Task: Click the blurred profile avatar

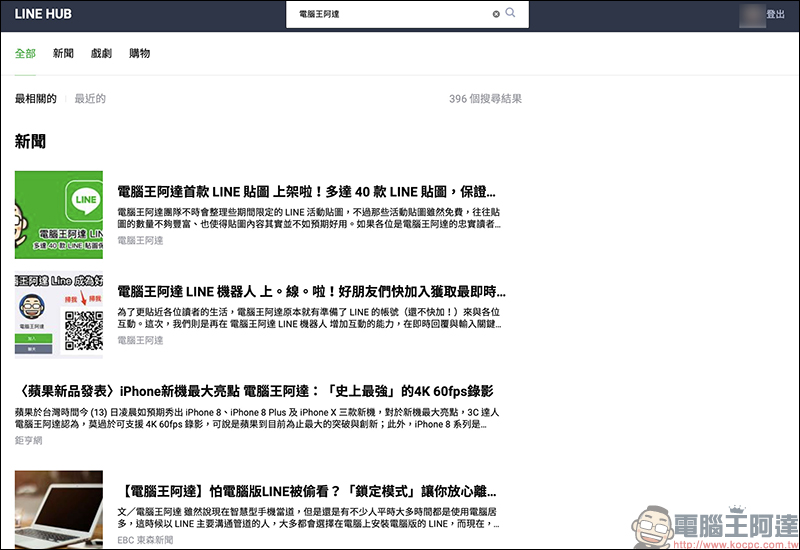Action: click(752, 15)
